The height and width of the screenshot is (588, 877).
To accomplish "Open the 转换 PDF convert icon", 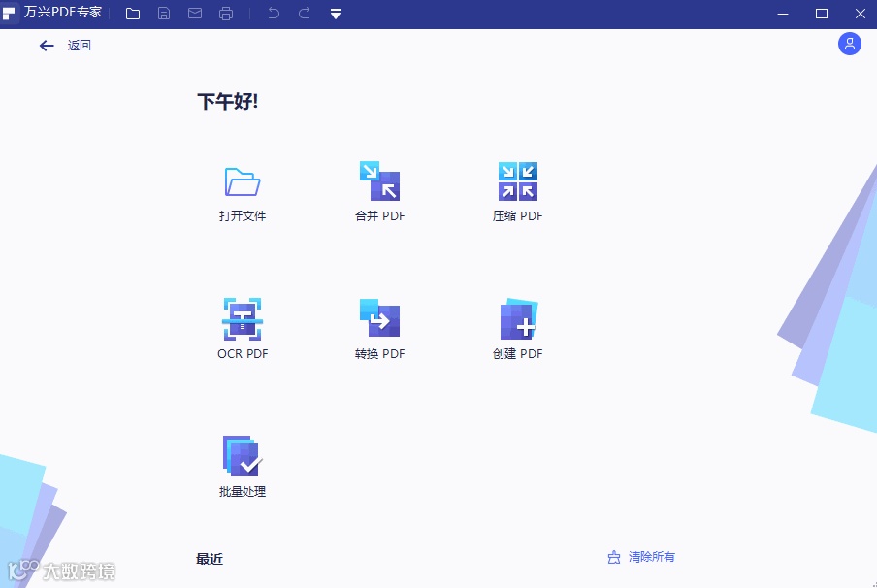I will click(x=379, y=318).
